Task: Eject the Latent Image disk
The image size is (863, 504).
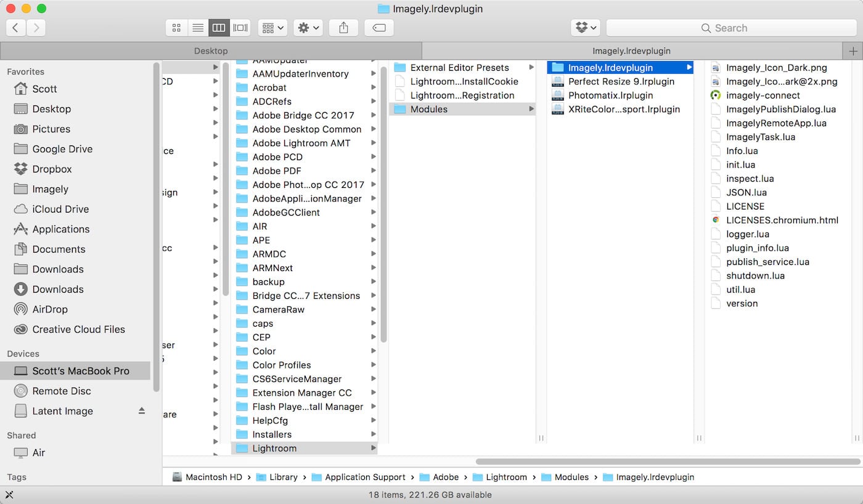Action: click(141, 411)
